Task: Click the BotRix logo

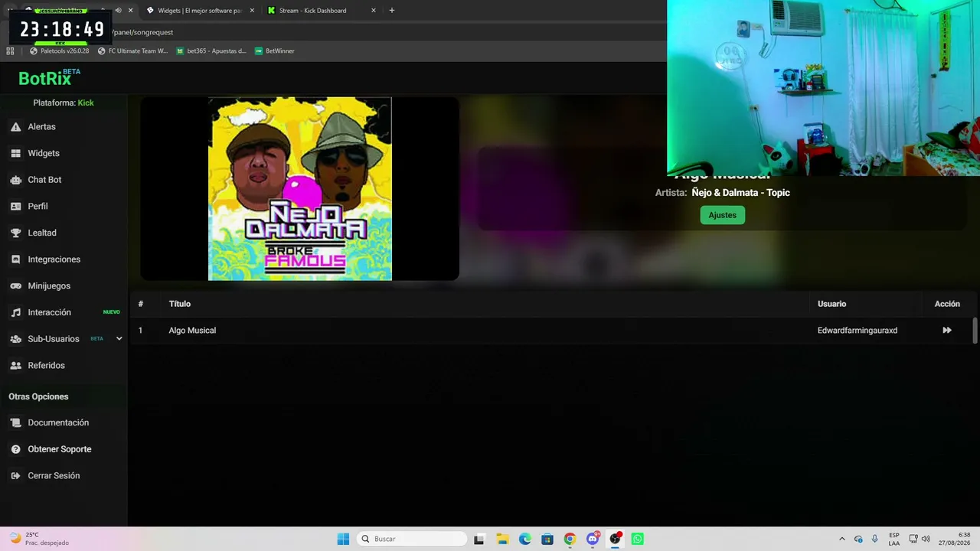Action: click(49, 77)
